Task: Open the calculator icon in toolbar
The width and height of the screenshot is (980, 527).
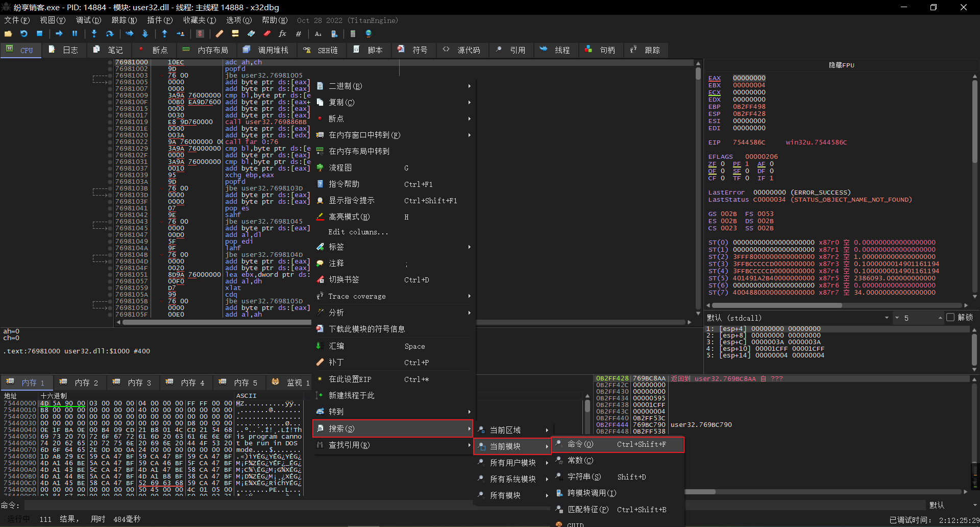Action: (353, 34)
